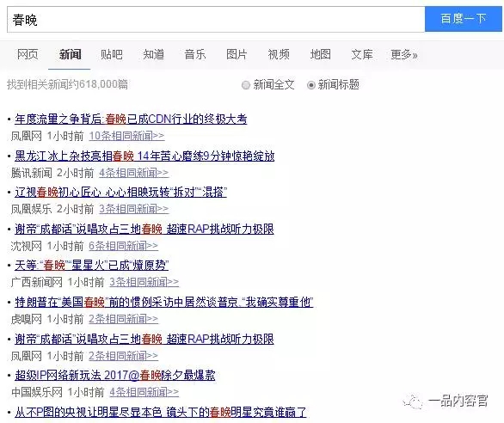This screenshot has height=423, width=504.
Task: Open the 超级IP网络新玩法 headline
Action: point(114,375)
